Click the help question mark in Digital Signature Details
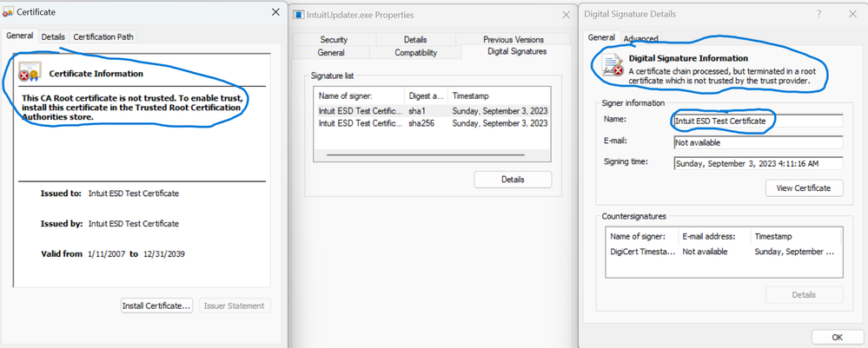Image resolution: width=868 pixels, height=348 pixels. coord(818,15)
